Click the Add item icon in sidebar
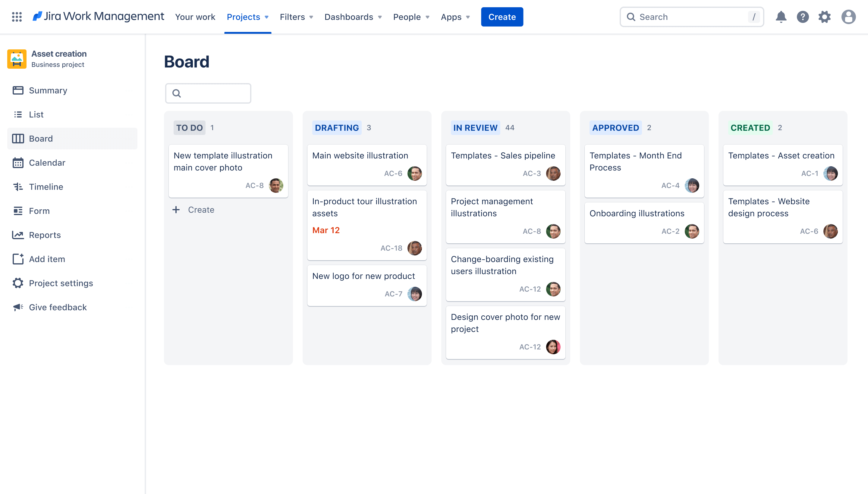Viewport: 868px width, 494px height. click(17, 259)
